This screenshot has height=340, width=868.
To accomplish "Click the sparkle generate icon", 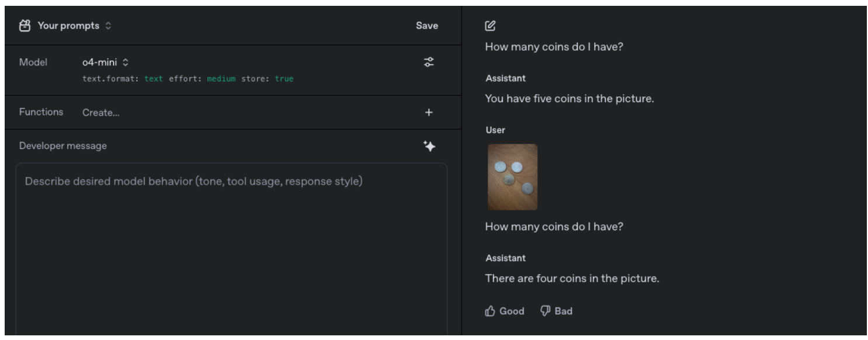I will (x=429, y=146).
